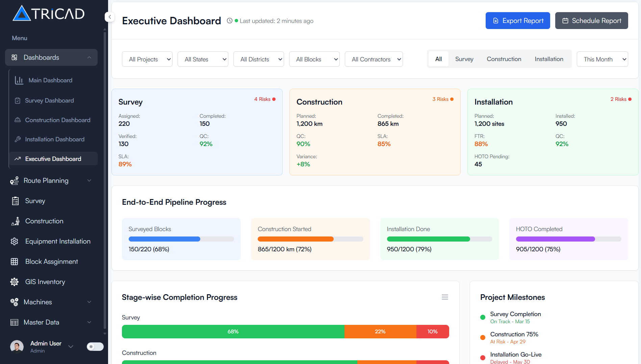
Task: Open GIS Inventory globe icon
Action: click(14, 282)
